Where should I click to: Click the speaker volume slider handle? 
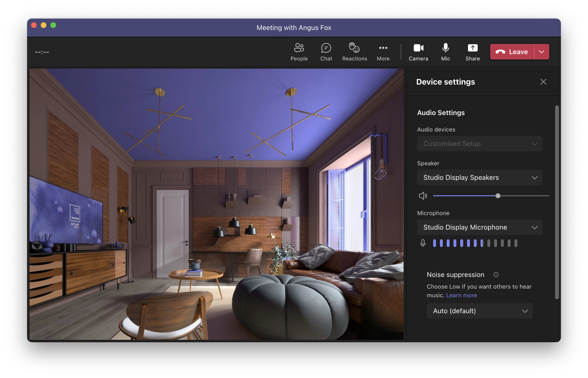tap(498, 196)
